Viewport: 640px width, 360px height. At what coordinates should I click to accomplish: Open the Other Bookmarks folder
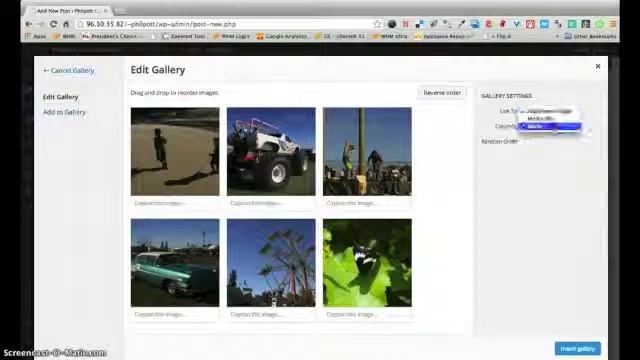pyautogui.click(x=590, y=36)
